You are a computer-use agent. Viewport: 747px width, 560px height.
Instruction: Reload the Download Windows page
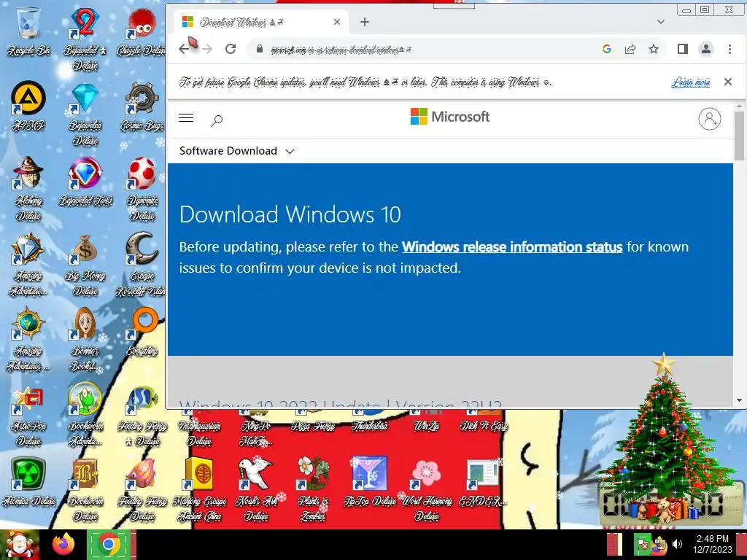(231, 49)
